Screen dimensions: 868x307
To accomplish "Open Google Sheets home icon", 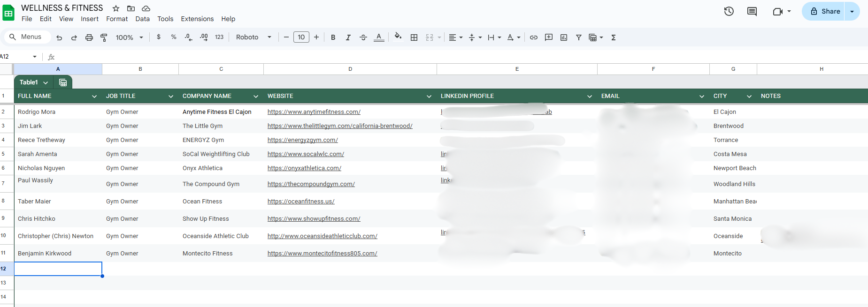I will pyautogui.click(x=8, y=13).
